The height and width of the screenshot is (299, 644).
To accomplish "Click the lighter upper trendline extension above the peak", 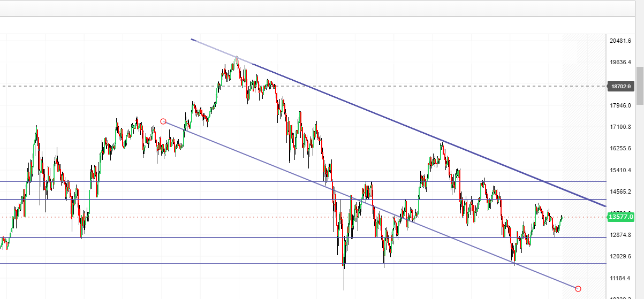I will [214, 47].
